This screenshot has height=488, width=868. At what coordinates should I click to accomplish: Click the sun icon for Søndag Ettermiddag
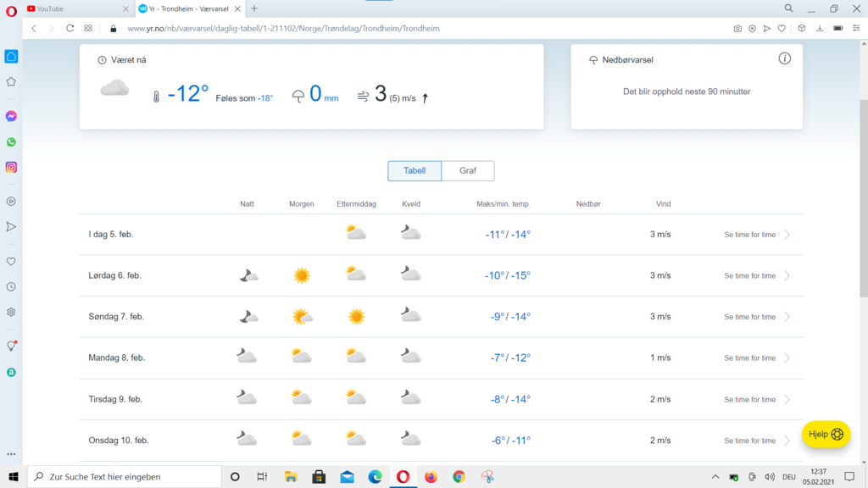[x=357, y=317]
